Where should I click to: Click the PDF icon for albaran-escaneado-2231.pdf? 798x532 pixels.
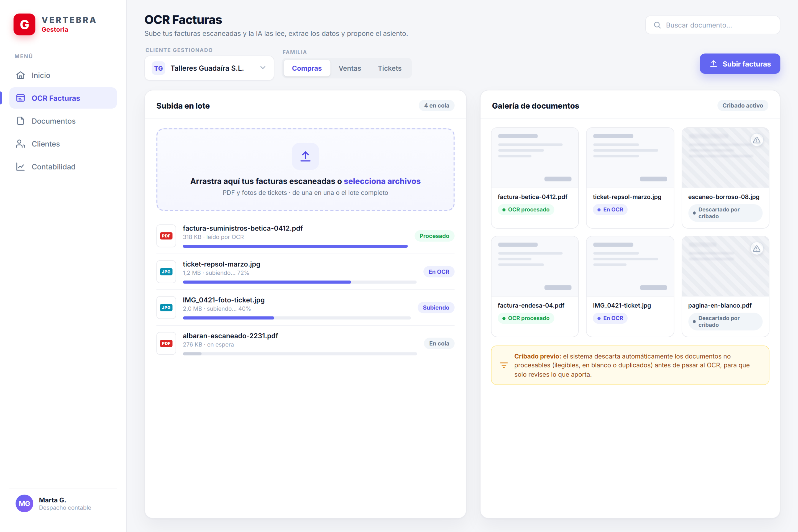click(166, 343)
